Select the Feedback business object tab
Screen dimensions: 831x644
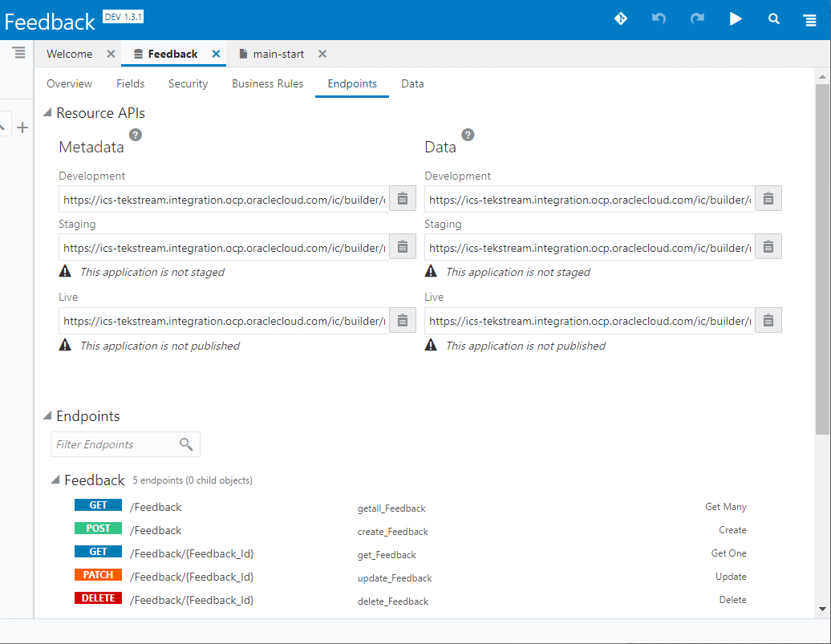tap(172, 54)
